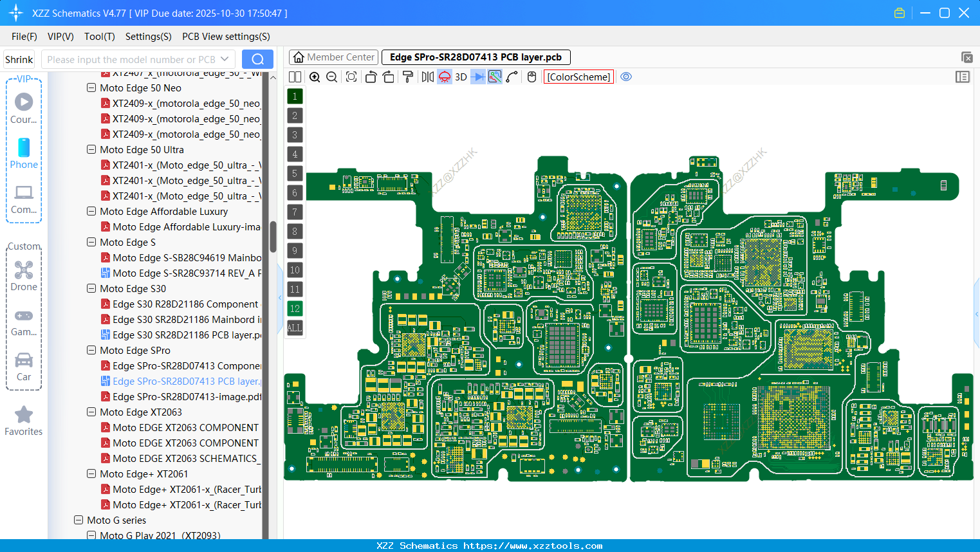Collapse the Moto G series tree node
Screen dimensions: 980x552
click(78, 520)
